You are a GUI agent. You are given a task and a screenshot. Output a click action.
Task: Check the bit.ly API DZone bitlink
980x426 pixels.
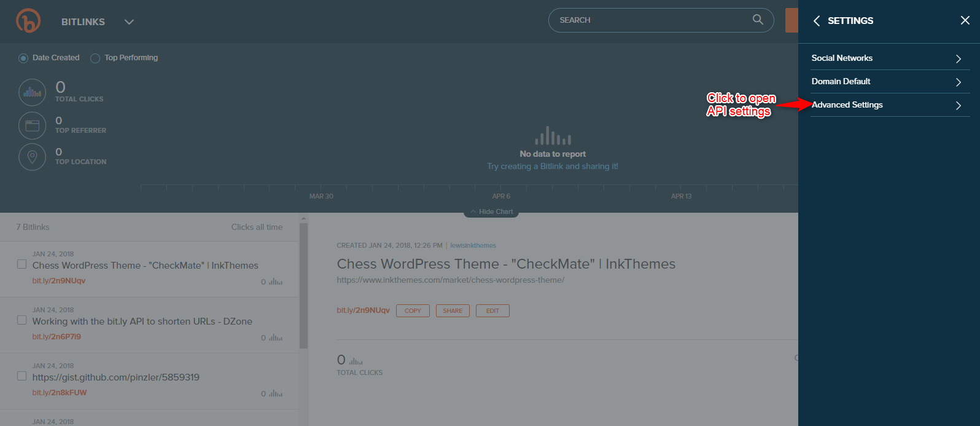21,320
